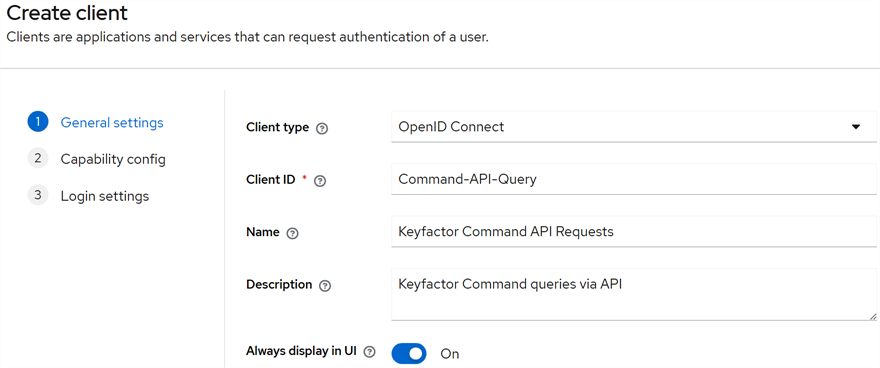Click the On label beside the switch
The image size is (880, 368).
pyautogui.click(x=450, y=354)
